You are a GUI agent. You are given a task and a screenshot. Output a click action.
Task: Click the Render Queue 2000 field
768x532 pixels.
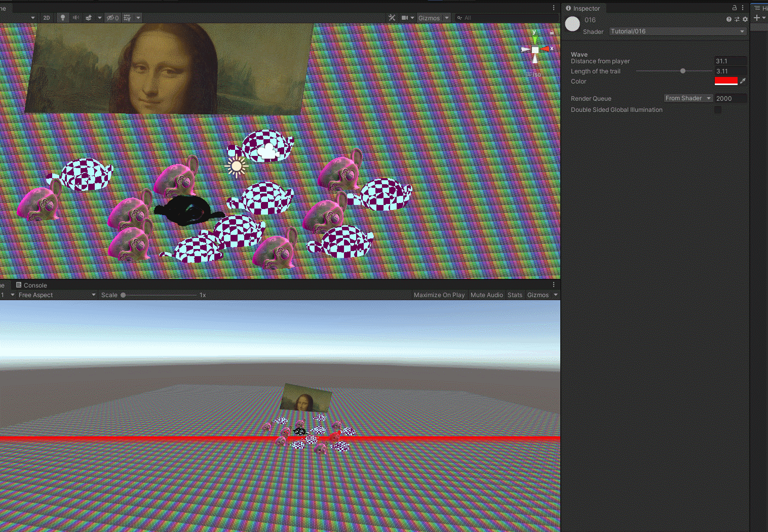(x=730, y=99)
